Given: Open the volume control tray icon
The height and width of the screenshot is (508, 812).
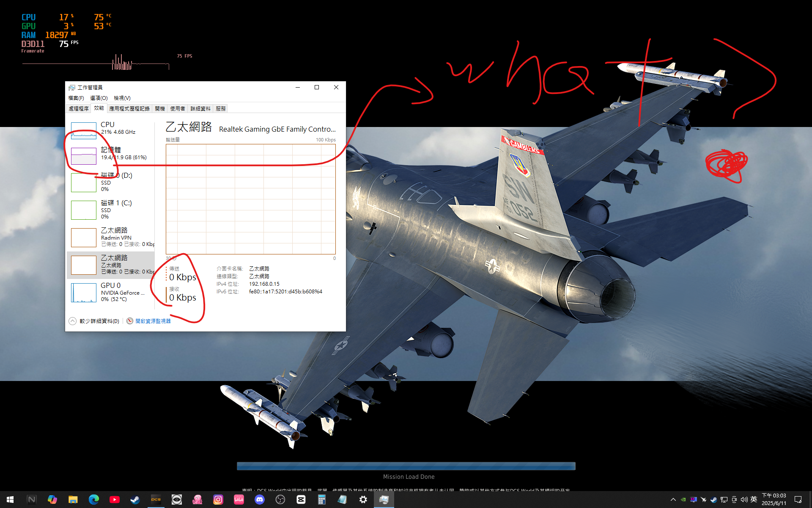Looking at the screenshot, I should (x=744, y=500).
